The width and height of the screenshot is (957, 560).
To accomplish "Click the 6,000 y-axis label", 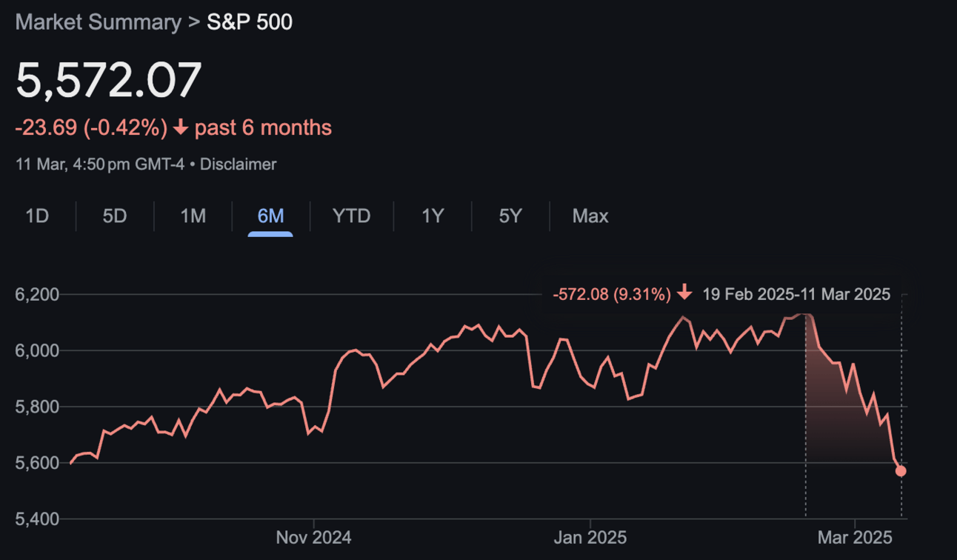I will (x=37, y=350).
